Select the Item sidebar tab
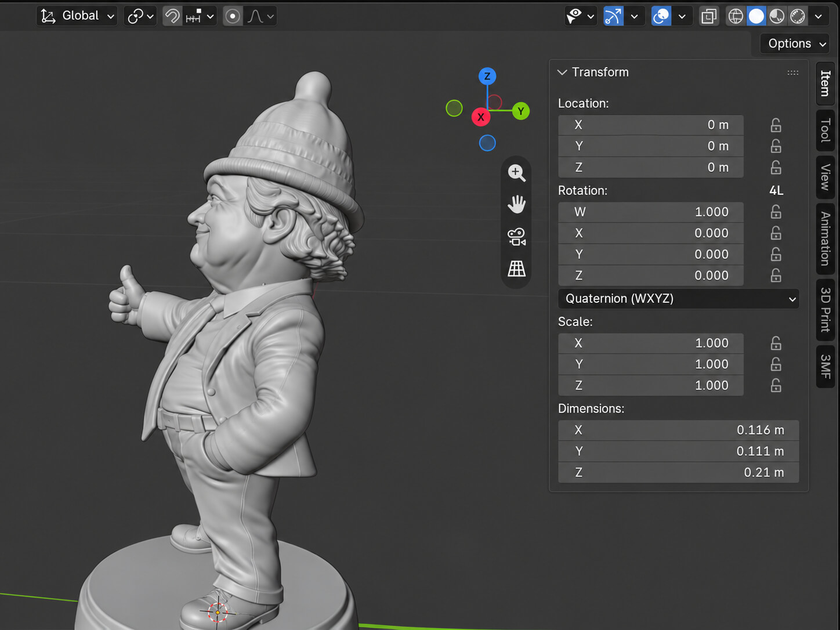840x630 pixels. click(x=825, y=83)
